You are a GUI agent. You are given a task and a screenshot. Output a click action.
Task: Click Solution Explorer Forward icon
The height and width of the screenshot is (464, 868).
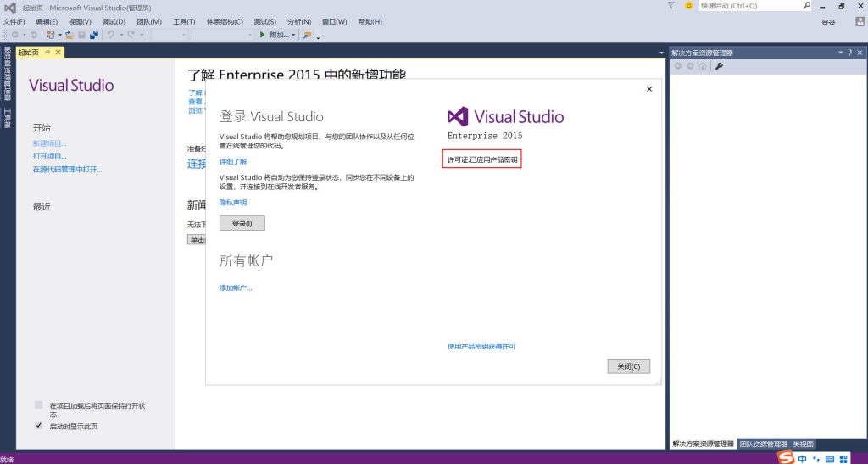tap(690, 66)
